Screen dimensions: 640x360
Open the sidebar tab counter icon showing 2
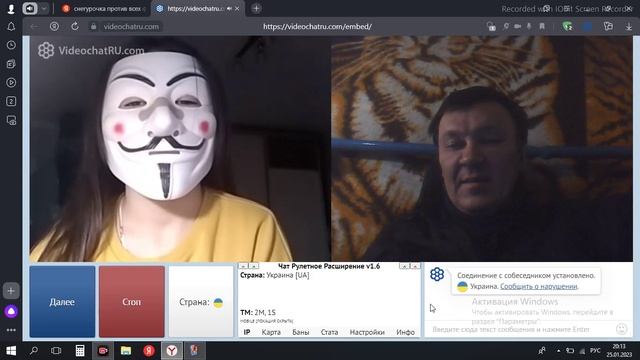(x=11, y=101)
